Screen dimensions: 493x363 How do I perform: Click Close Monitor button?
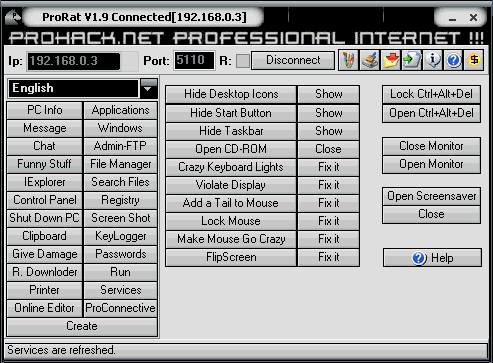(x=431, y=146)
